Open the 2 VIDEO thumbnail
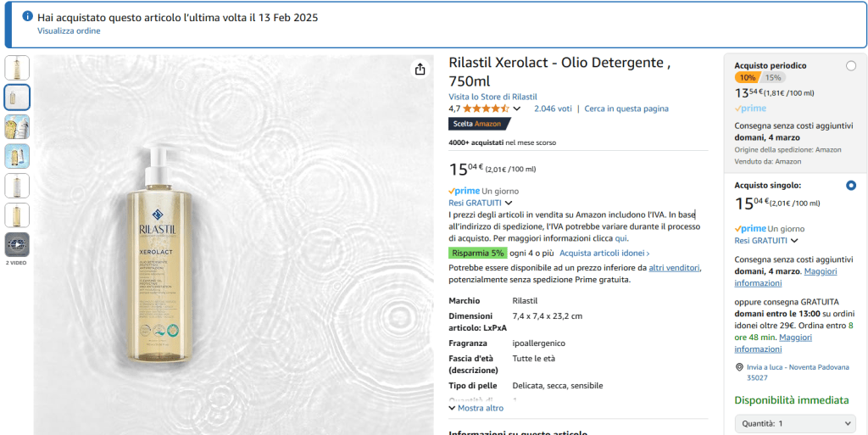 (x=17, y=245)
